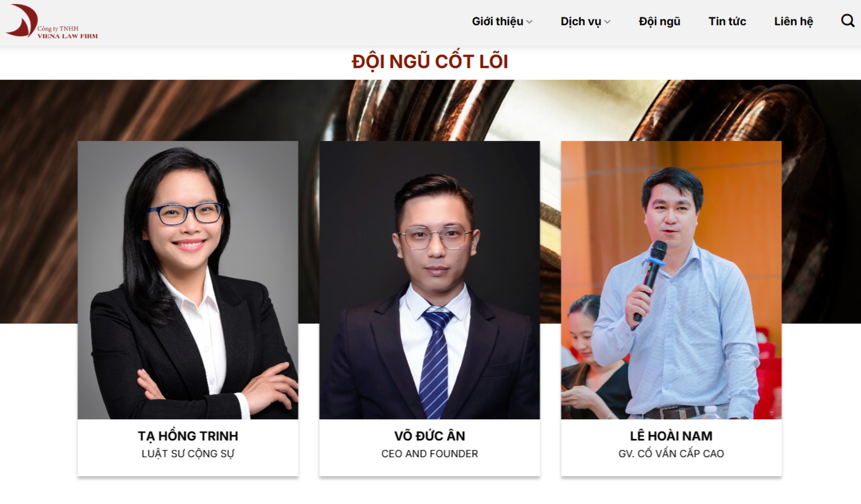861x504 pixels.
Task: Open the LÊ HOÀI NAM name link
Action: (671, 436)
